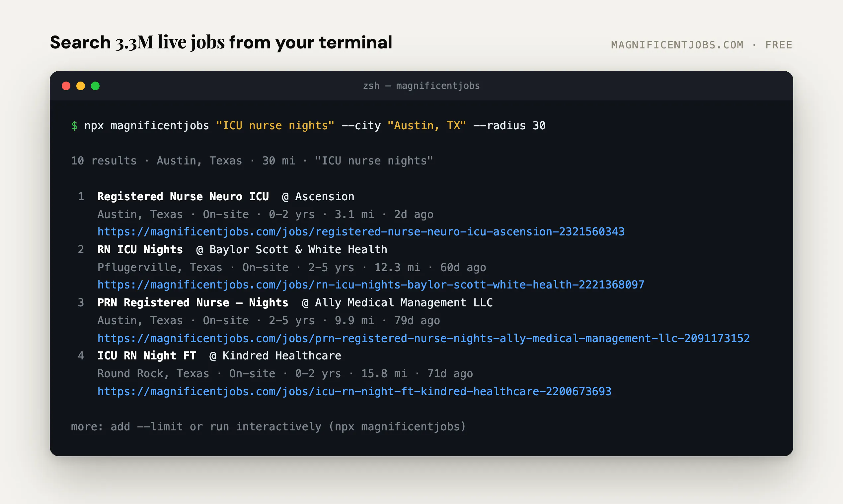This screenshot has width=843, height=504.
Task: Click the '10 results' summary line
Action: (252, 160)
